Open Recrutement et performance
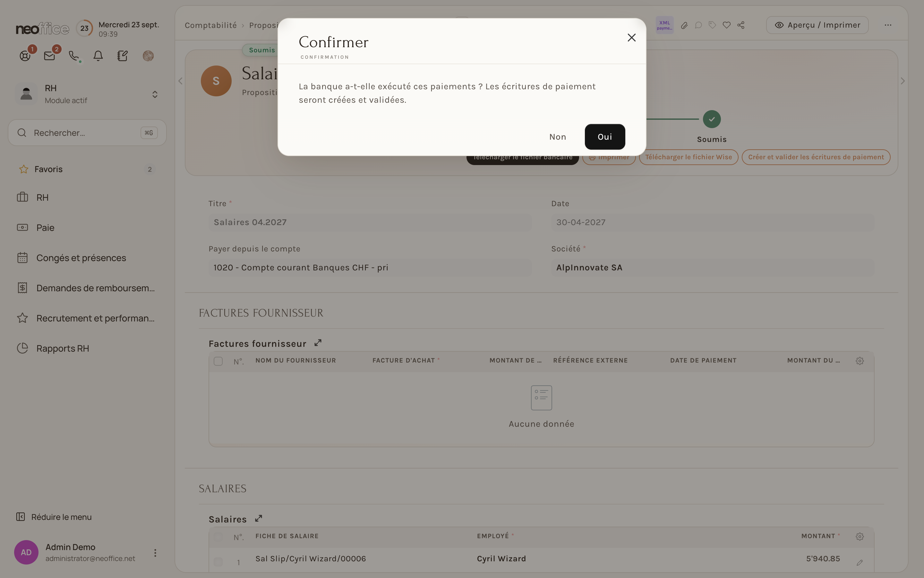This screenshot has height=578, width=924. [x=87, y=319]
